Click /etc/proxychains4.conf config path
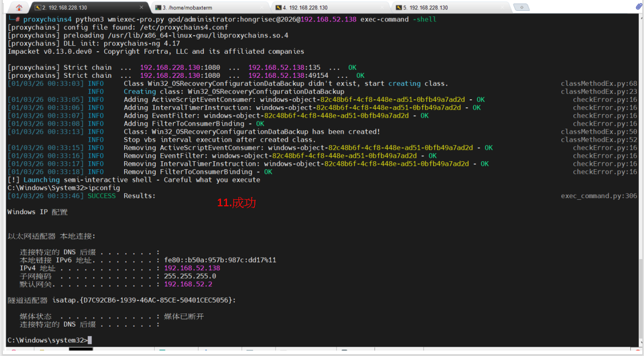 coord(184,28)
